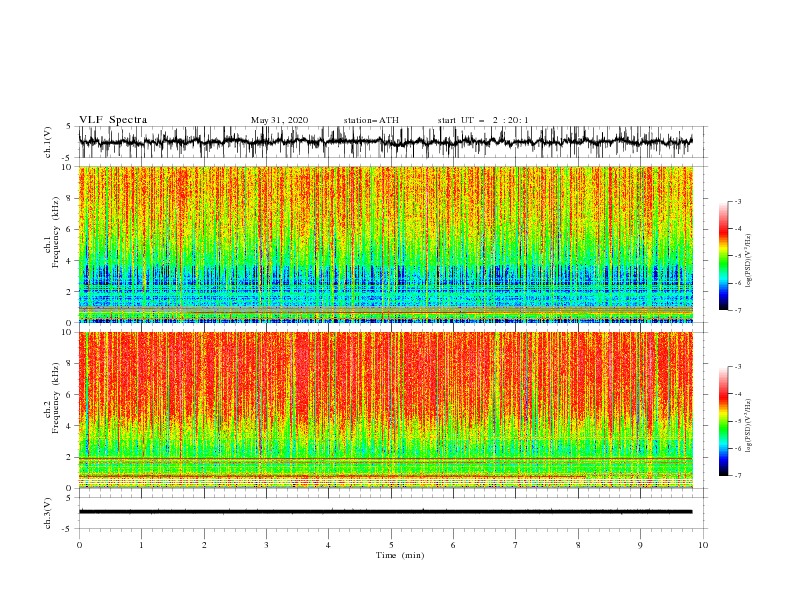792x612 pixels.
Task: Click the log(PSD) label beside ch.2 colorbar
Action: pos(749,425)
